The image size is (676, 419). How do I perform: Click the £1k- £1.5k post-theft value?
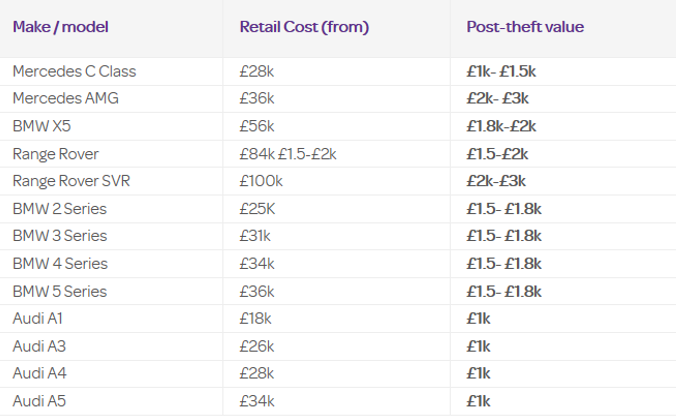[x=502, y=72]
